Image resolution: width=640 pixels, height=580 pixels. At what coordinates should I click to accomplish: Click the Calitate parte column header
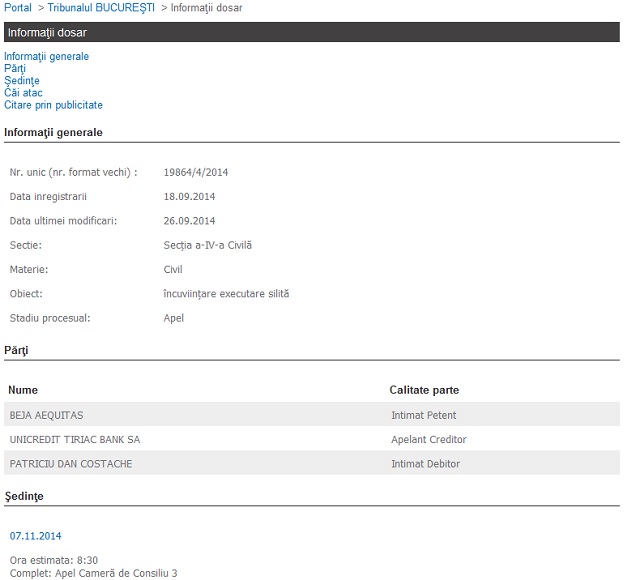pos(424,390)
